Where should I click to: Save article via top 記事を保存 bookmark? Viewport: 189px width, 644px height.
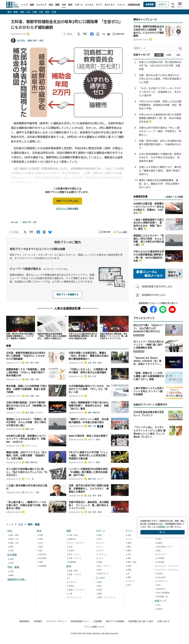(118, 34)
